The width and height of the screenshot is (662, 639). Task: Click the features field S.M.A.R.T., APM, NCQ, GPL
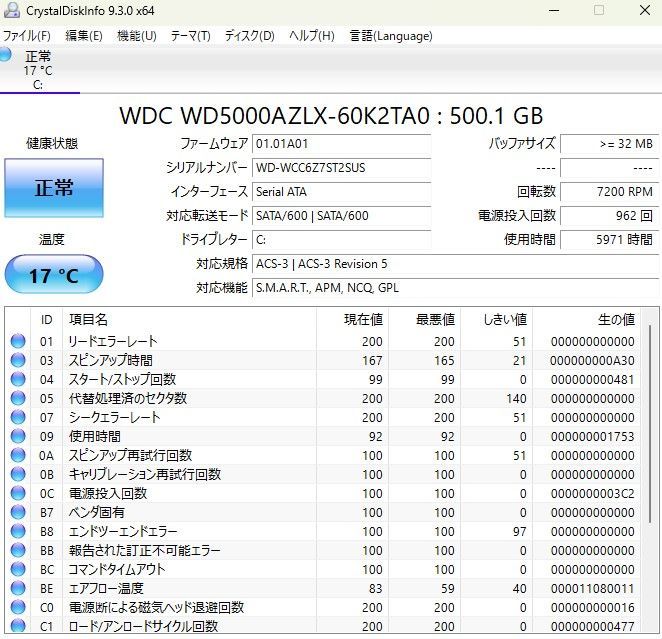point(456,288)
